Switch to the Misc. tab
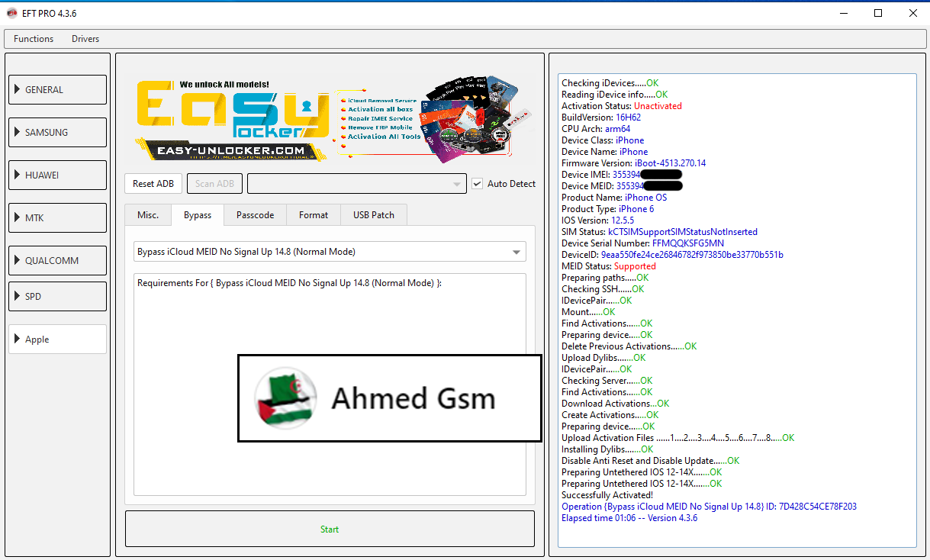The width and height of the screenshot is (930, 560). point(148,215)
